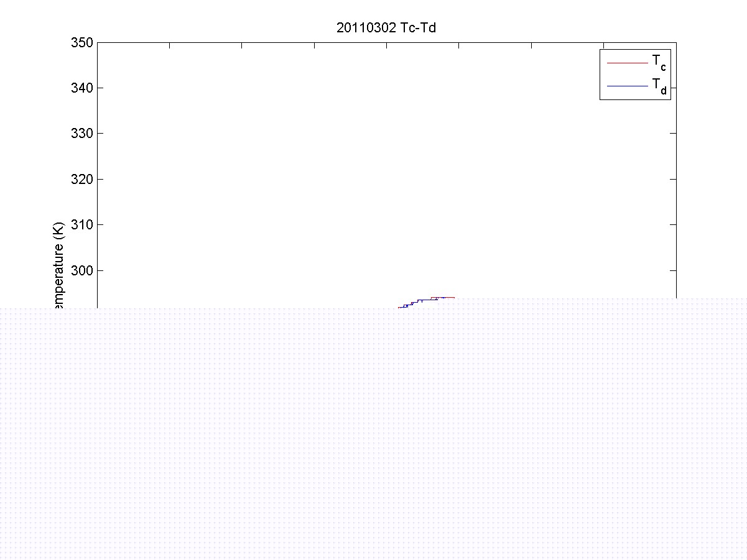Select the red Tc line sample in legend
Viewport: 747px width, 560px height.
point(627,63)
